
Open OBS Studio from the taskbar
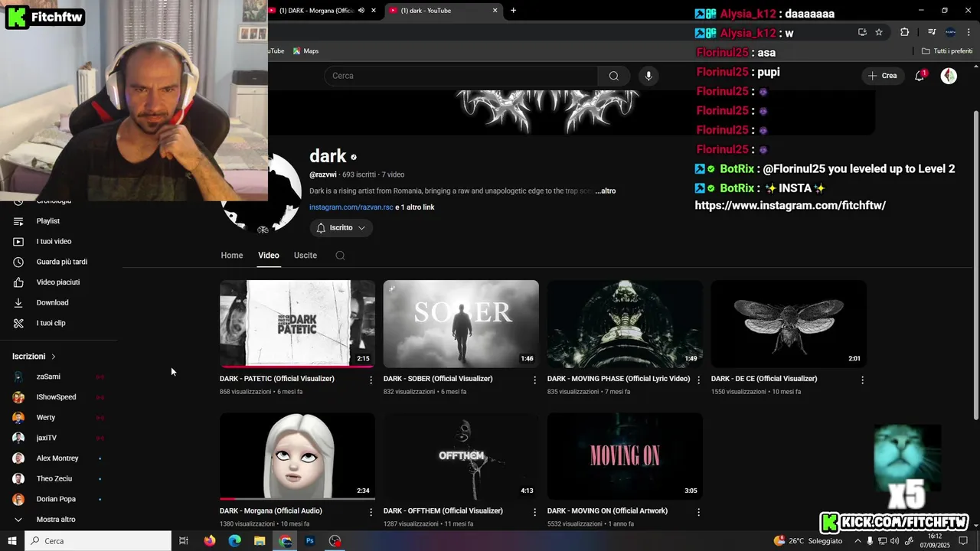(x=335, y=541)
